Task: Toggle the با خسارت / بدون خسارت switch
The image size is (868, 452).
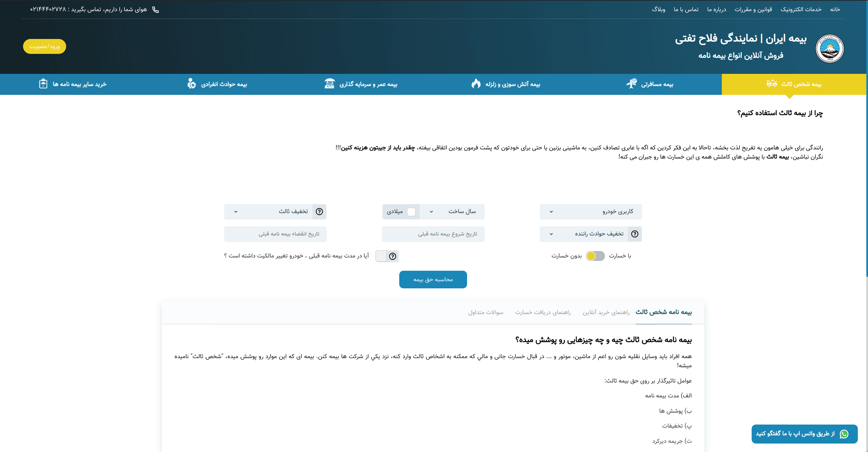Action: [x=595, y=256]
